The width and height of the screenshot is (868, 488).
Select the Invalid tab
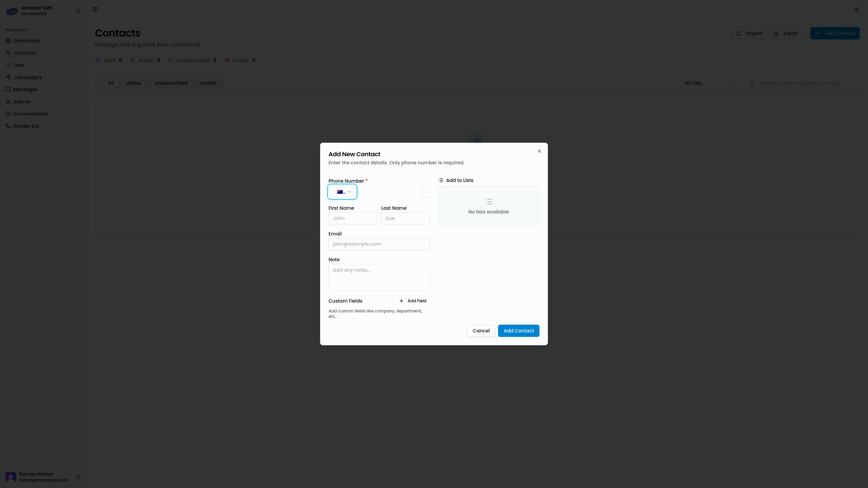point(208,83)
